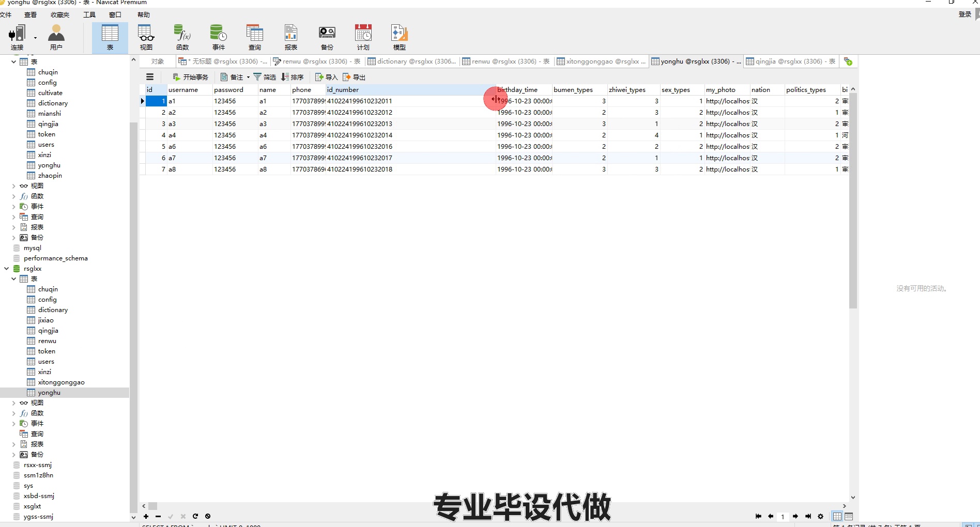Open the 报表 (Report) tool

tap(290, 36)
